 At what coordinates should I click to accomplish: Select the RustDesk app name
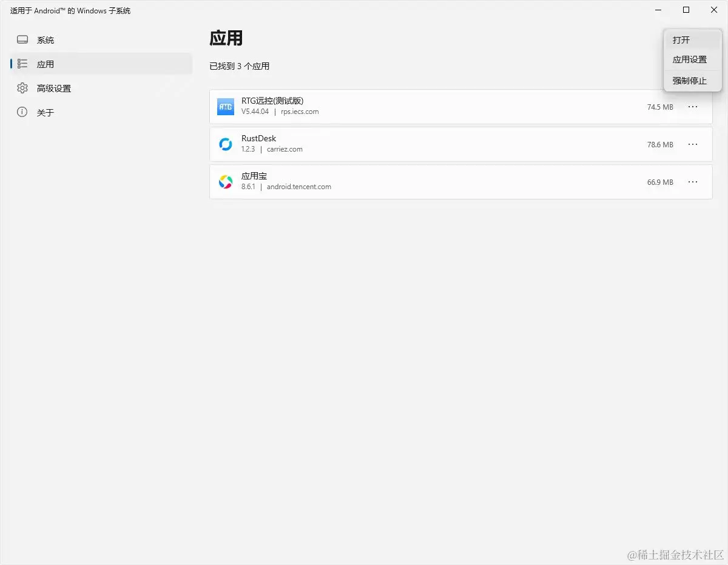258,138
